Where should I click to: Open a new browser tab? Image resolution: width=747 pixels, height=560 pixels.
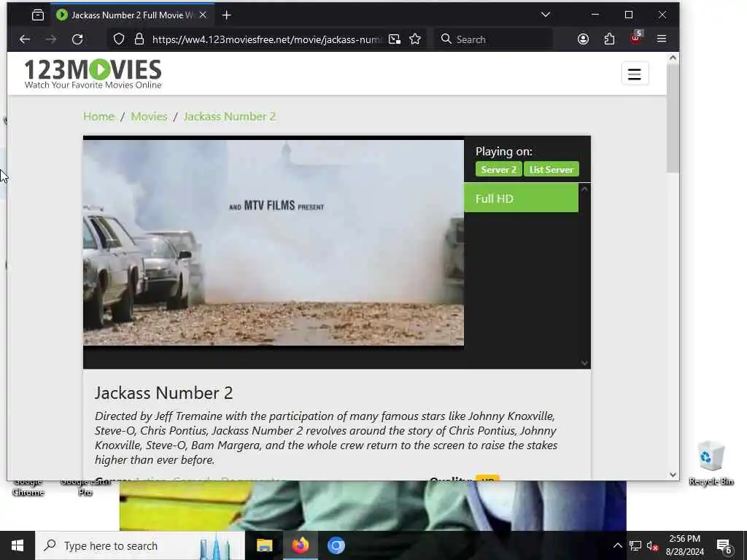point(227,15)
